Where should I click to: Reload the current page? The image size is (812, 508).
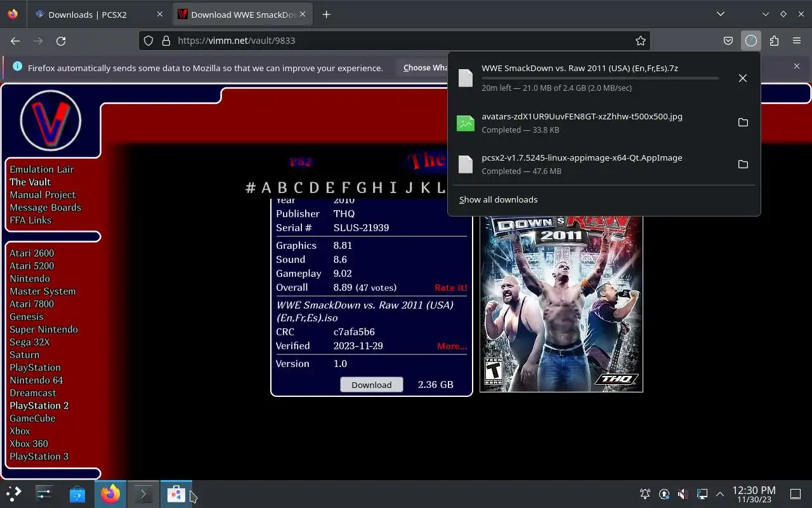coord(61,41)
